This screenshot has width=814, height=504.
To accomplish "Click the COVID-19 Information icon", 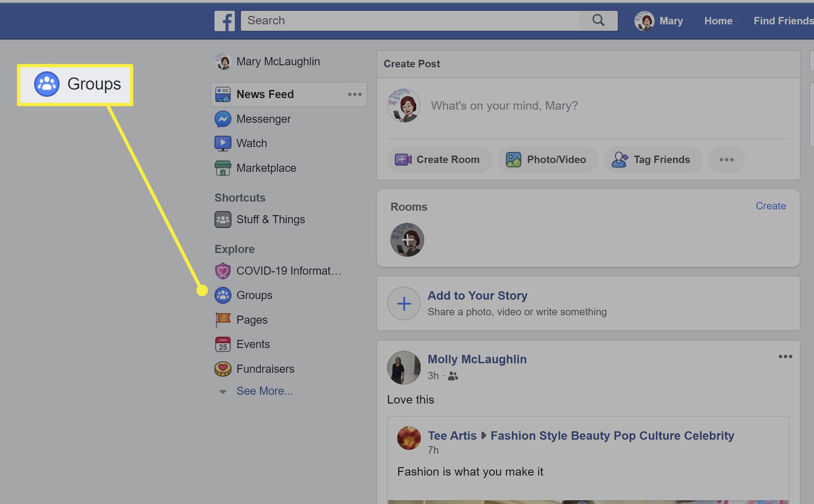I will pos(223,271).
